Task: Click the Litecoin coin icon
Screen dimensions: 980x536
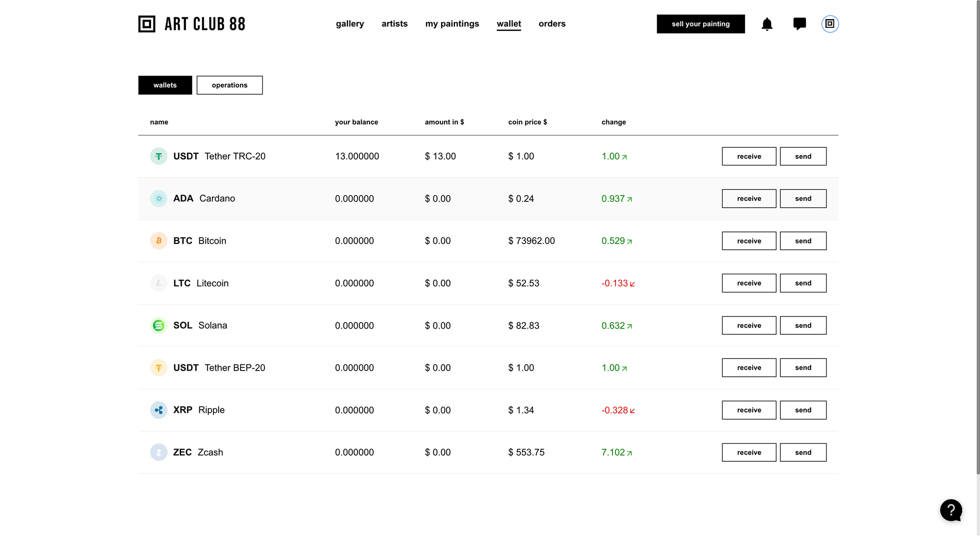Action: 159,283
